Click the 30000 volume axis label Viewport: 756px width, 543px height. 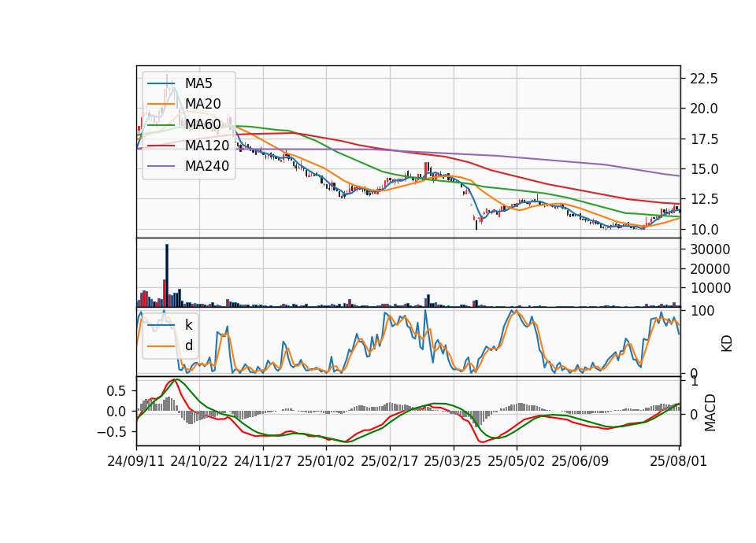click(710, 249)
